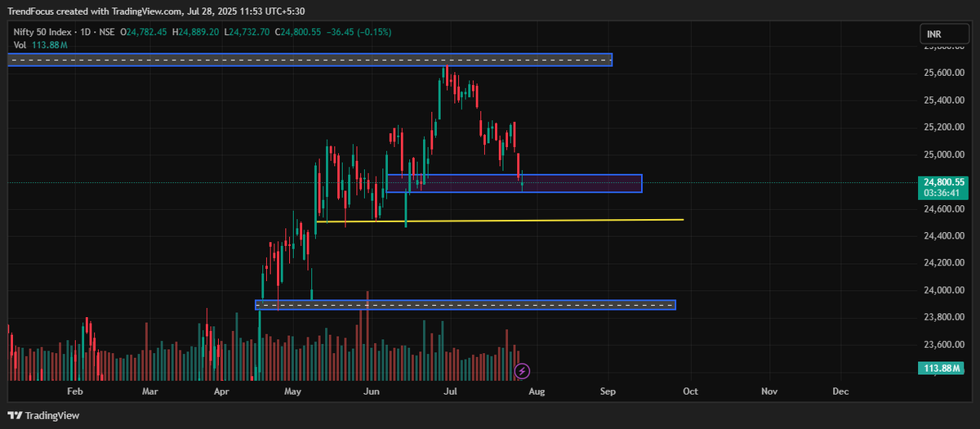Click the change value -36.45 (-0.15%)

click(x=359, y=32)
